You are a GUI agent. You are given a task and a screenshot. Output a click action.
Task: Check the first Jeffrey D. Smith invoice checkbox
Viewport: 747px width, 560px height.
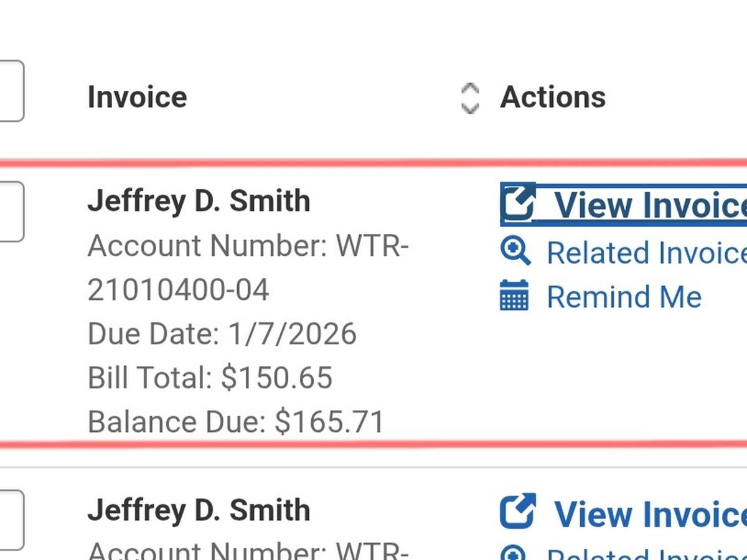9,212
